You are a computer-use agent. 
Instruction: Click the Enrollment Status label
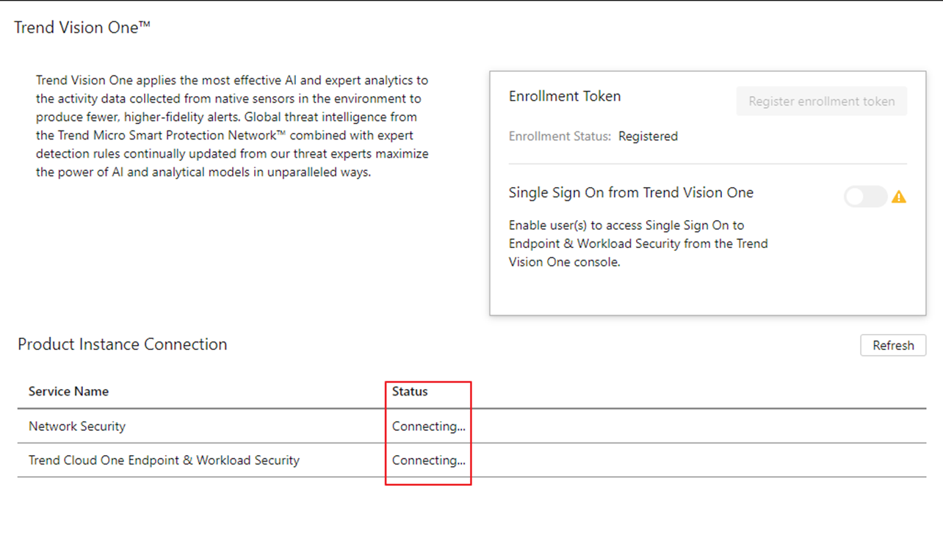pos(560,136)
